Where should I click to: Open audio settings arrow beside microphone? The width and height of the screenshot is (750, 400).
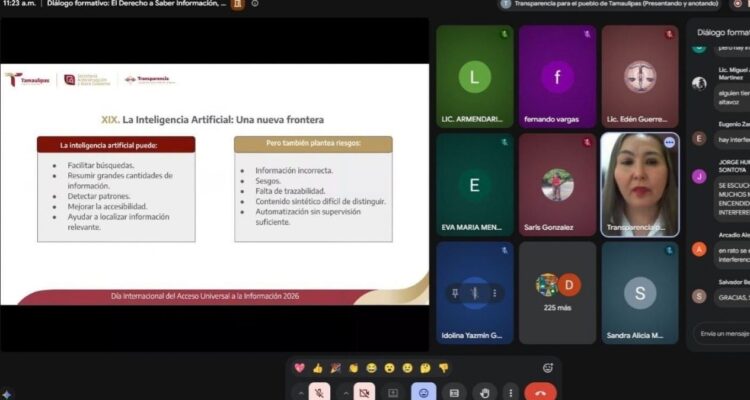300,393
